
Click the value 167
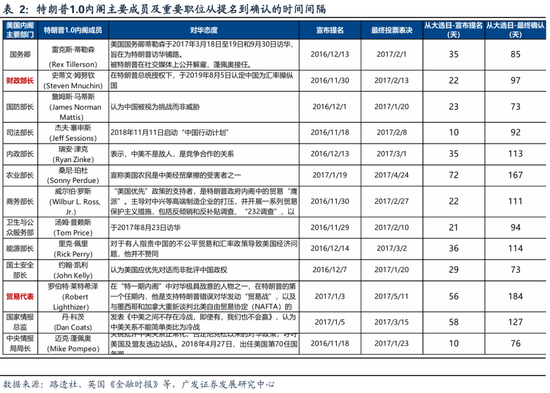[x=515, y=175]
